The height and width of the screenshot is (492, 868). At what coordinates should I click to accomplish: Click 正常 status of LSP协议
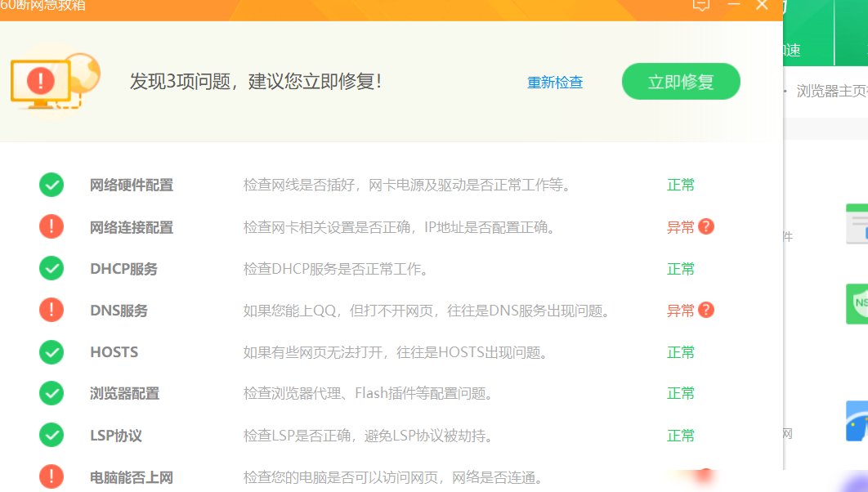(680, 436)
